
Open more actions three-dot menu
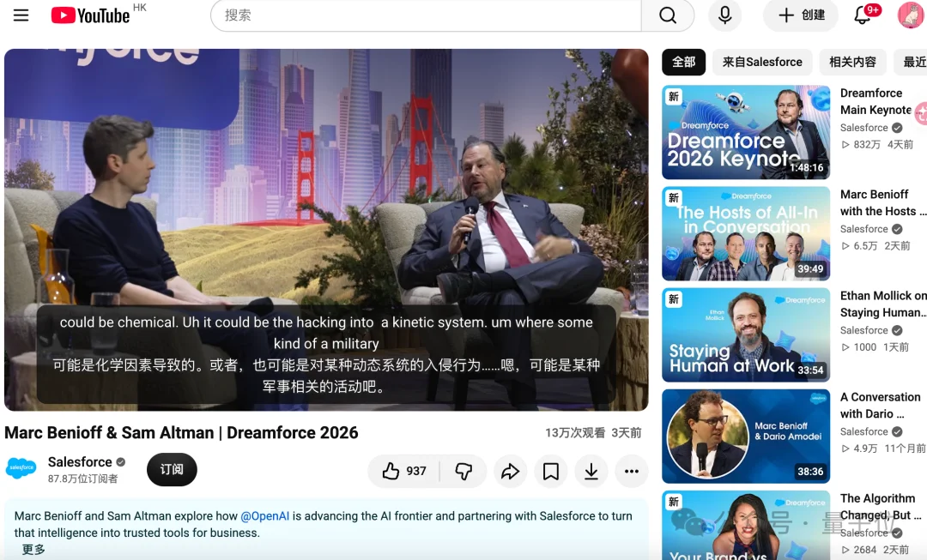point(632,471)
